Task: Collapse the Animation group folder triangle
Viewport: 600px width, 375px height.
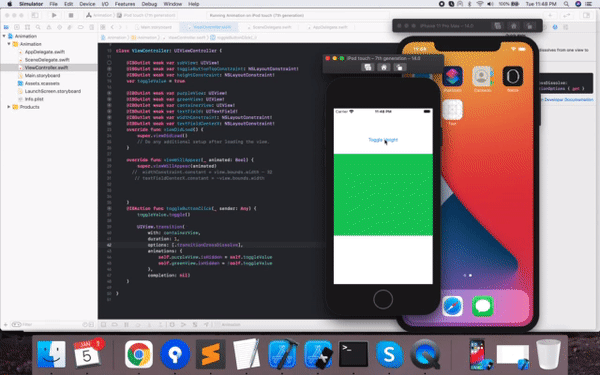Action: coord(9,44)
